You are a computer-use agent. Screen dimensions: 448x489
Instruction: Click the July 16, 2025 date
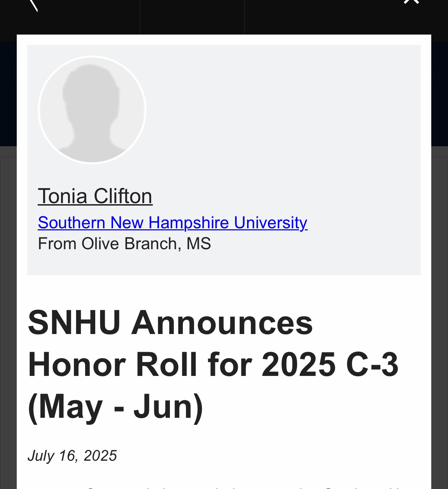pyautogui.click(x=72, y=456)
